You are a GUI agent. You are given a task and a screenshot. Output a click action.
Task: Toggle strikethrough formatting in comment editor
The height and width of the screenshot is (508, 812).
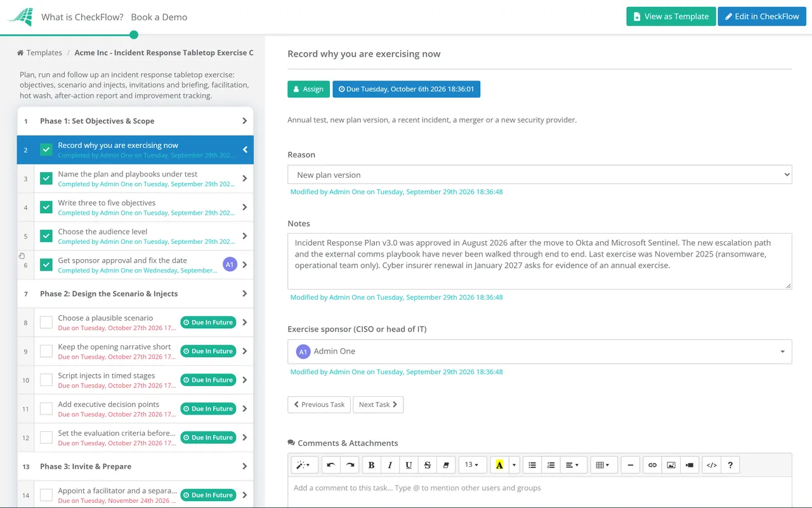coord(428,465)
